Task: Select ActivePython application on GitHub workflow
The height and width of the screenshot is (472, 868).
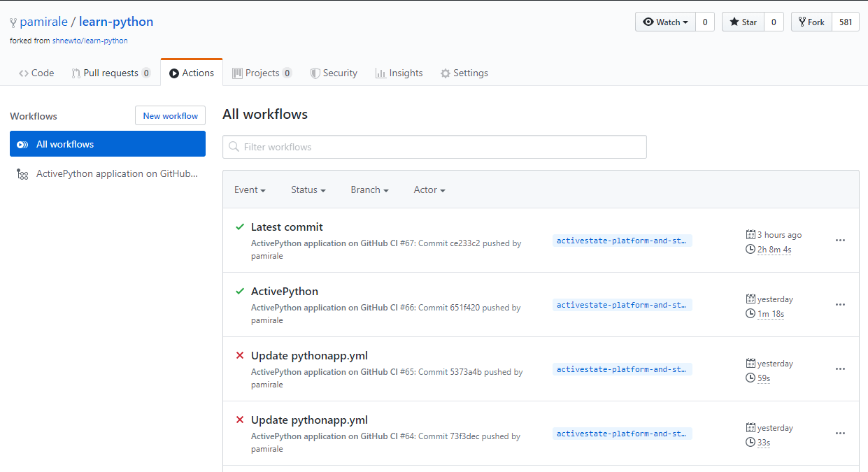Action: click(108, 174)
